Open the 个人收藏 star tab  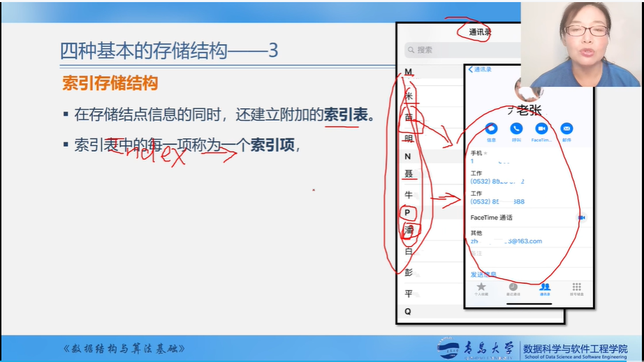[481, 289]
